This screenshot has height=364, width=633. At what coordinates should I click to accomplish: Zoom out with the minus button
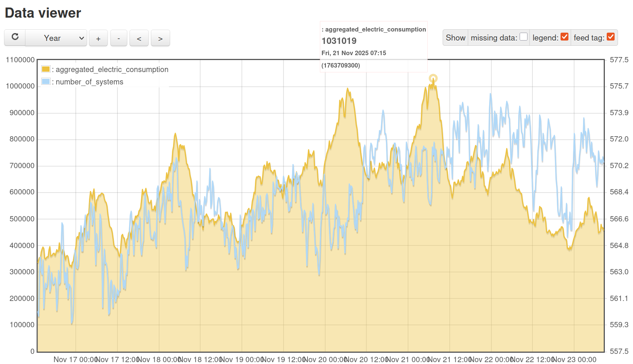(119, 38)
